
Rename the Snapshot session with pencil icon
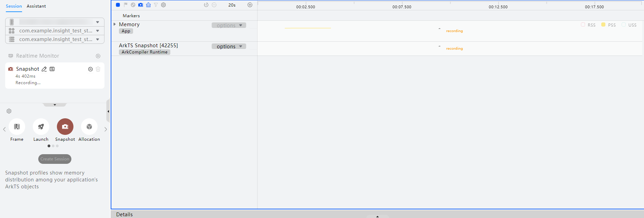click(44, 69)
